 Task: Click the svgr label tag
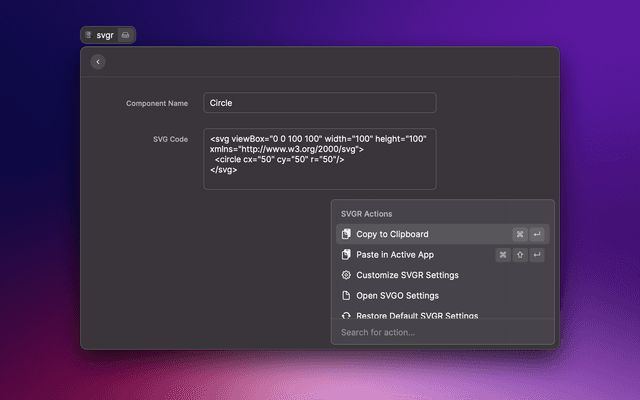[x=105, y=35]
